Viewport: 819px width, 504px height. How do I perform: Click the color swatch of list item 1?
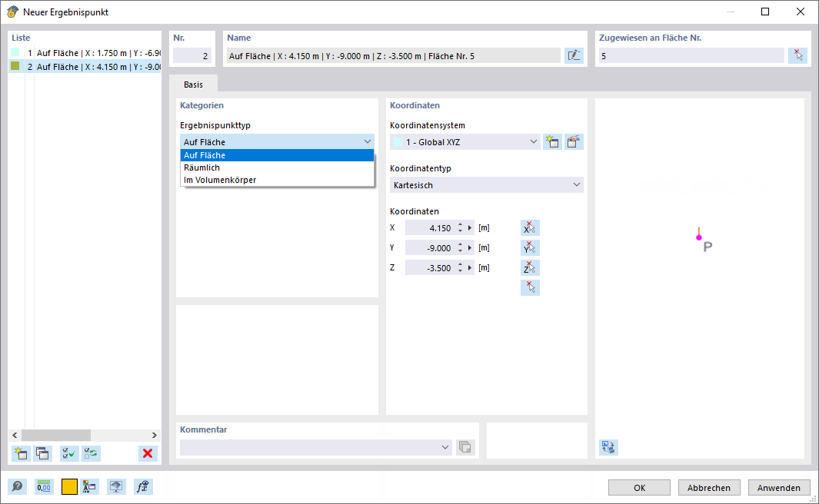[15, 52]
